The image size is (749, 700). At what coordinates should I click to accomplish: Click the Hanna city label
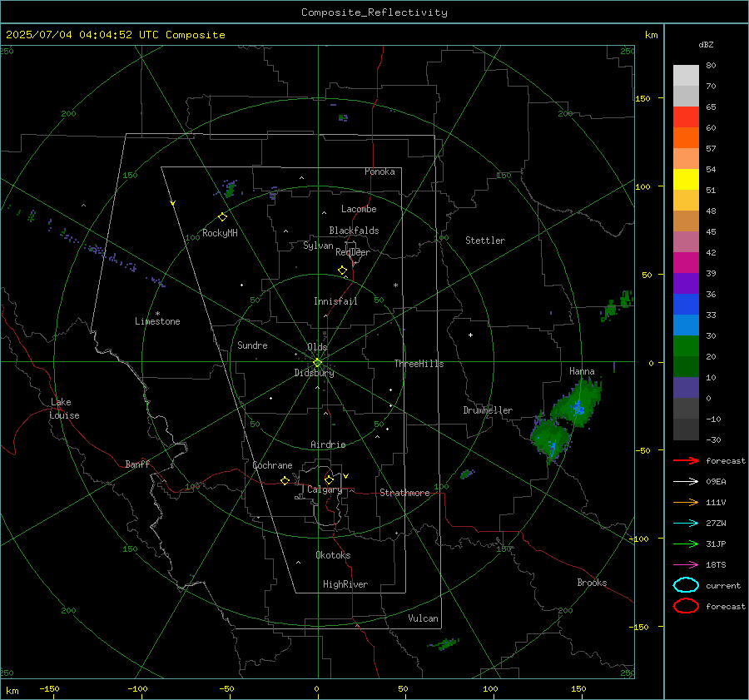[x=582, y=371]
